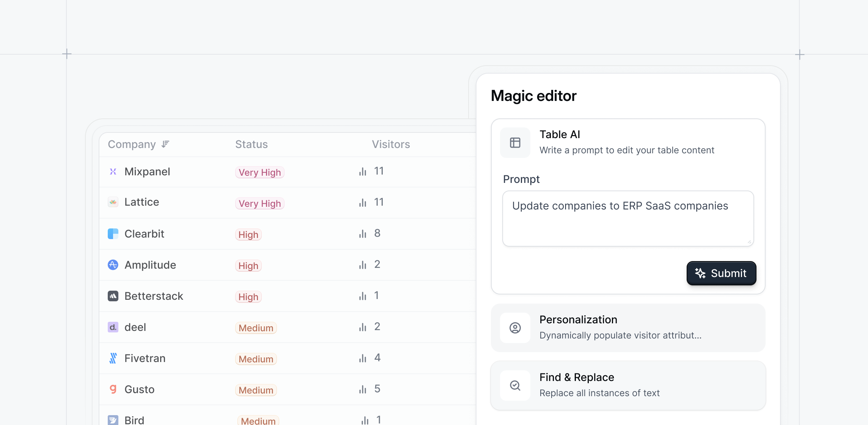Click the visitors bar chart icon for Lattice
The width and height of the screenshot is (868, 425).
363,203
